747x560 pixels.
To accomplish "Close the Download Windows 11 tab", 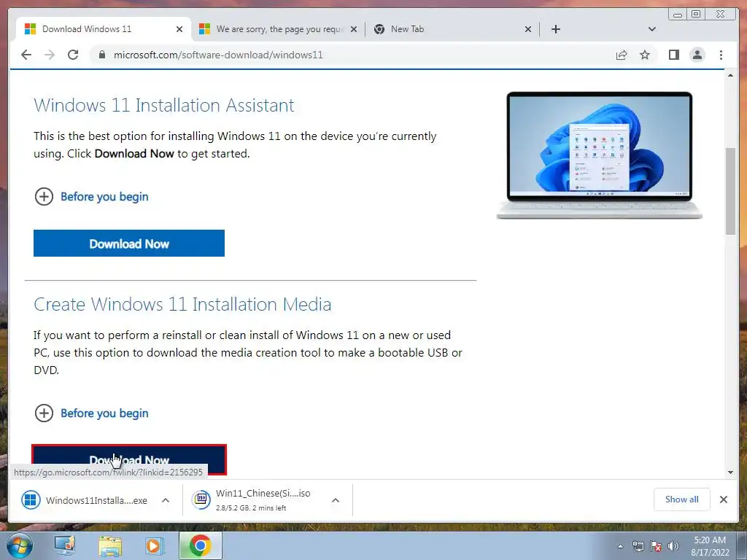I will pyautogui.click(x=179, y=29).
